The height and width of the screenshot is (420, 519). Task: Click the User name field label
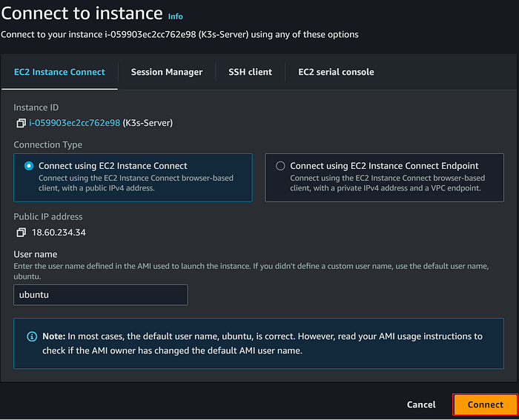point(36,254)
